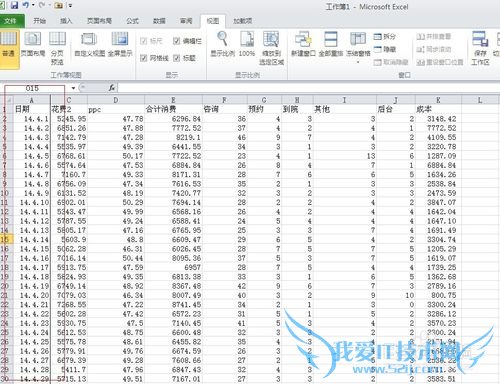The height and width of the screenshot is (384, 500).
Task: Click header cell 其他
Action: 344,109
